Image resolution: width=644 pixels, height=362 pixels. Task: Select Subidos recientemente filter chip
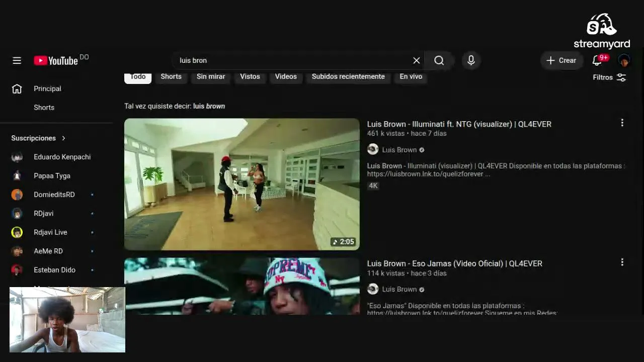(x=348, y=77)
